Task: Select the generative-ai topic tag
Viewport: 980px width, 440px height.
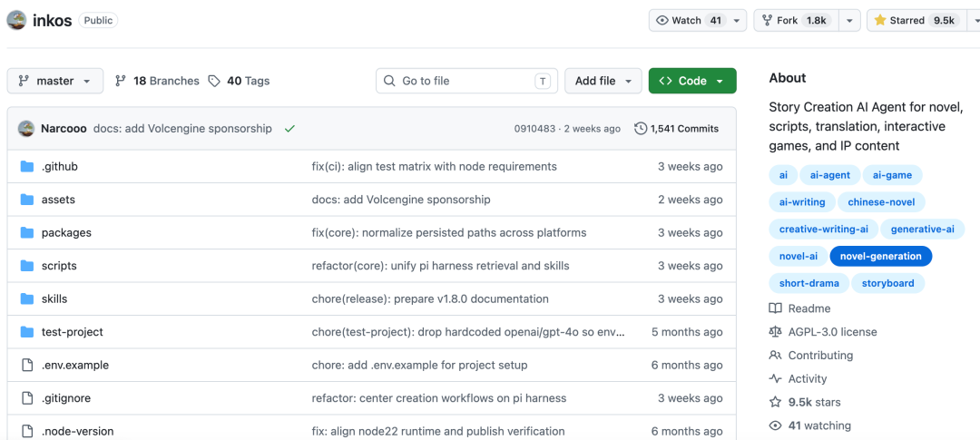Action: point(923,229)
